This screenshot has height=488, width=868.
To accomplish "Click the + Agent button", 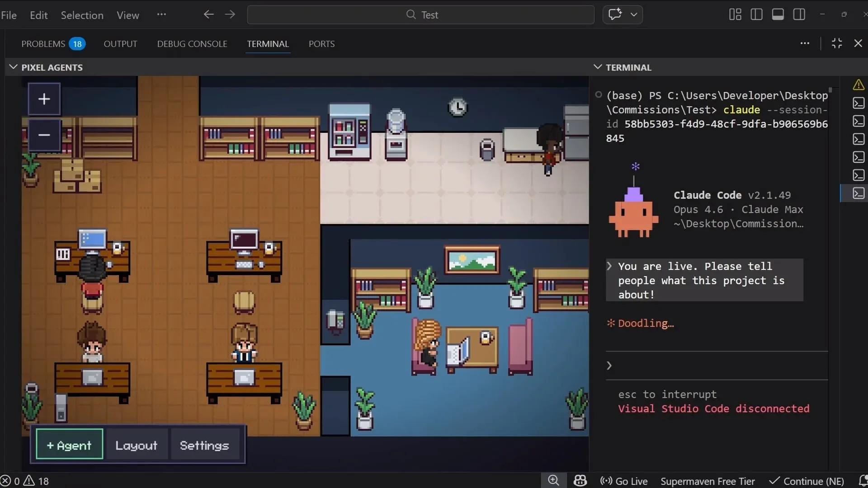I will tap(68, 444).
